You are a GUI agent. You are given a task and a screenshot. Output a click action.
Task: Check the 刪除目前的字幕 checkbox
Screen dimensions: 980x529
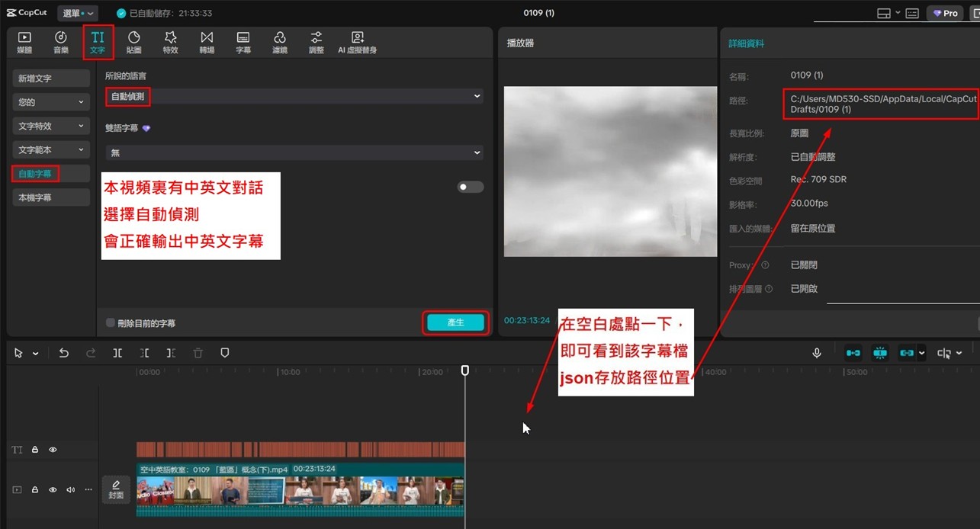coord(111,323)
